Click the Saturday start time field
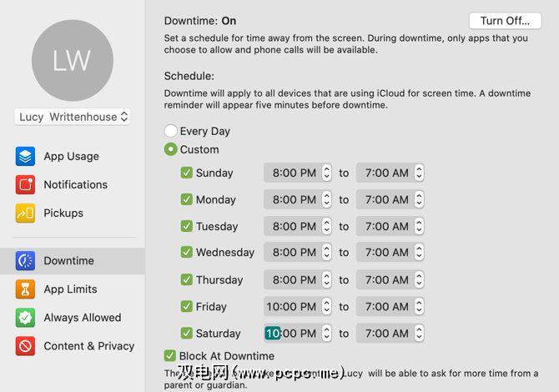This screenshot has width=559, height=392. (290, 333)
